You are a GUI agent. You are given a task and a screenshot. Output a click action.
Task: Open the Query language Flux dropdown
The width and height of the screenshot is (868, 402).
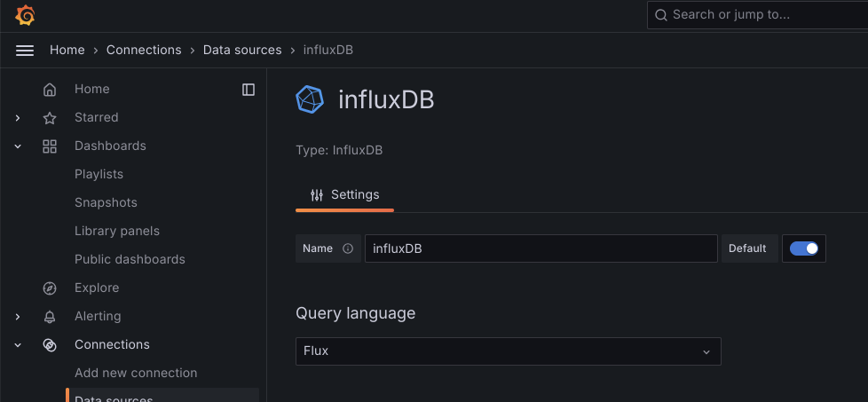508,351
